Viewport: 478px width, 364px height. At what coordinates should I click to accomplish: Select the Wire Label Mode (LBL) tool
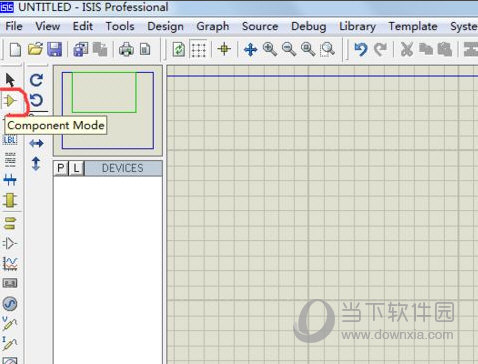[x=10, y=140]
